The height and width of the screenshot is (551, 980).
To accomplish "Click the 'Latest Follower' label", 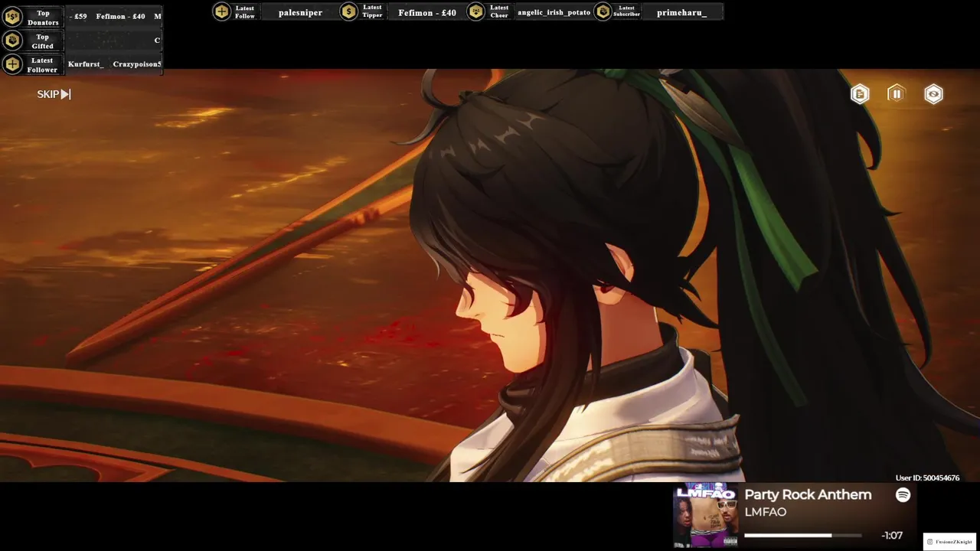I will coord(42,65).
